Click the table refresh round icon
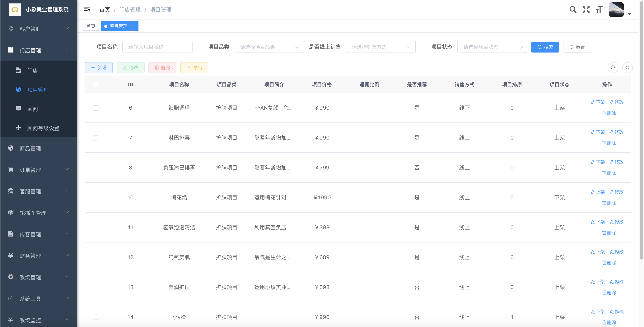 point(627,67)
